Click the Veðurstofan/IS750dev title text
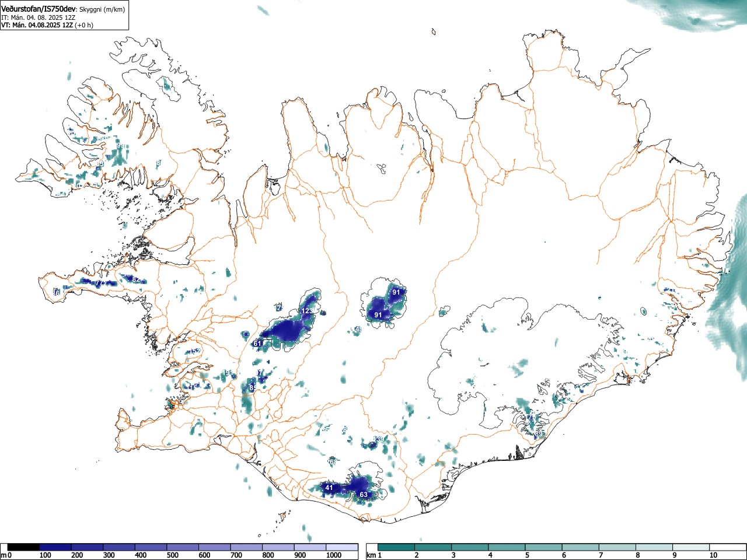The width and height of the screenshot is (747, 560). pyautogui.click(x=39, y=9)
